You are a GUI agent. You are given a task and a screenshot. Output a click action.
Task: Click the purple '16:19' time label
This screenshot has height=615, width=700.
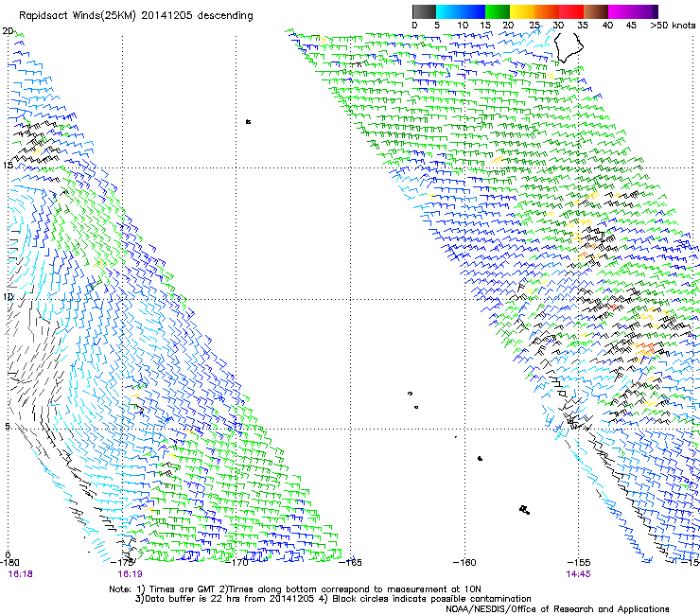(130, 574)
